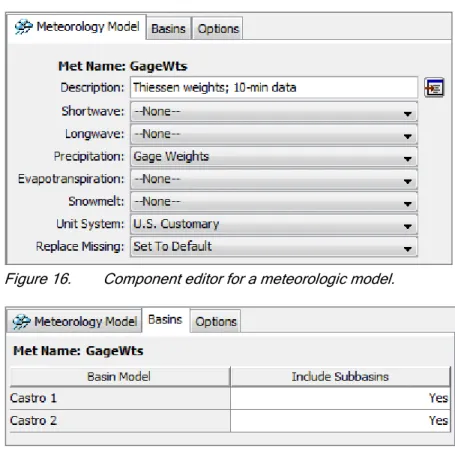455x452 pixels.
Task: Edit the Description text field
Action: [x=274, y=88]
